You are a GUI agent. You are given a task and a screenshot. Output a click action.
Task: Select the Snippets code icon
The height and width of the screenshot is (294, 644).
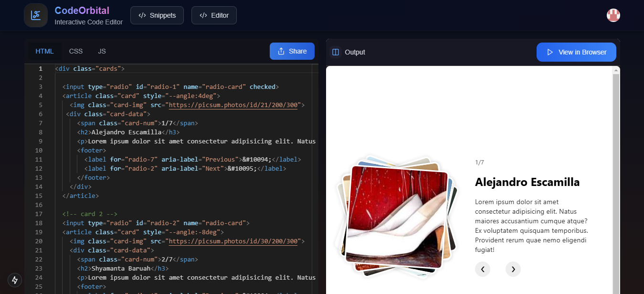point(141,15)
